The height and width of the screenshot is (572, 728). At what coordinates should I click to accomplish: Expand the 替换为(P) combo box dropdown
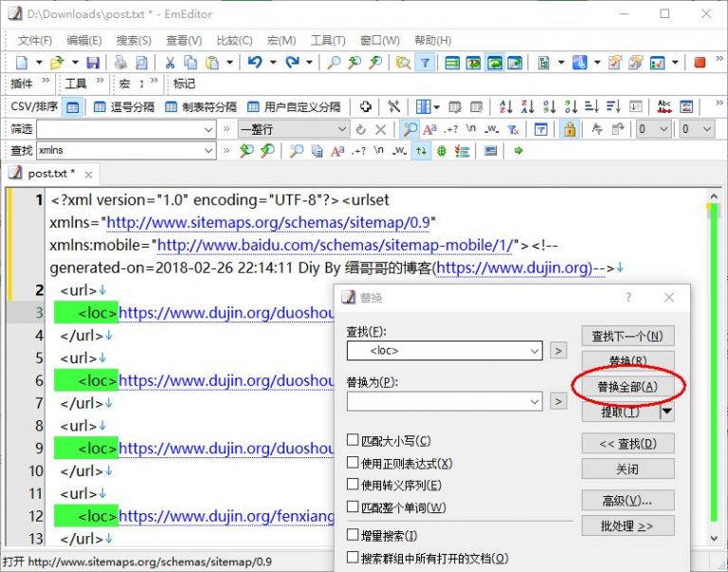point(535,401)
